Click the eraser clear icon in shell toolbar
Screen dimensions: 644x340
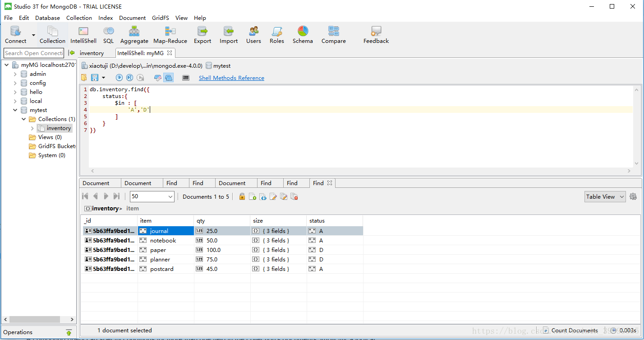click(x=157, y=78)
